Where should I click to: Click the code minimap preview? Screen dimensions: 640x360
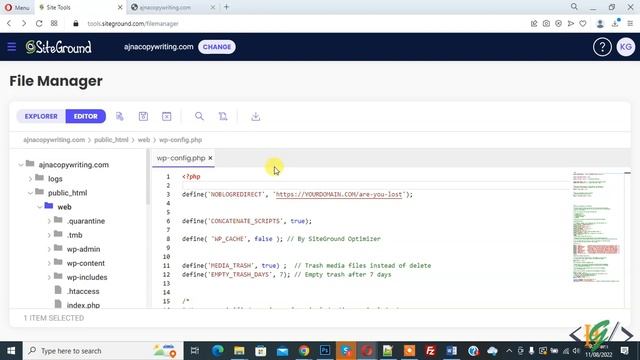(x=597, y=227)
